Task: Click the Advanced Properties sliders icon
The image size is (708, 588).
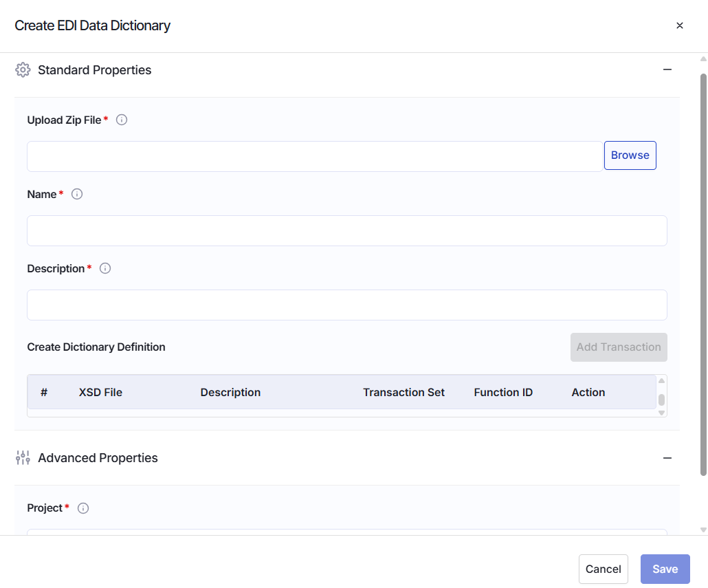Action: click(23, 457)
